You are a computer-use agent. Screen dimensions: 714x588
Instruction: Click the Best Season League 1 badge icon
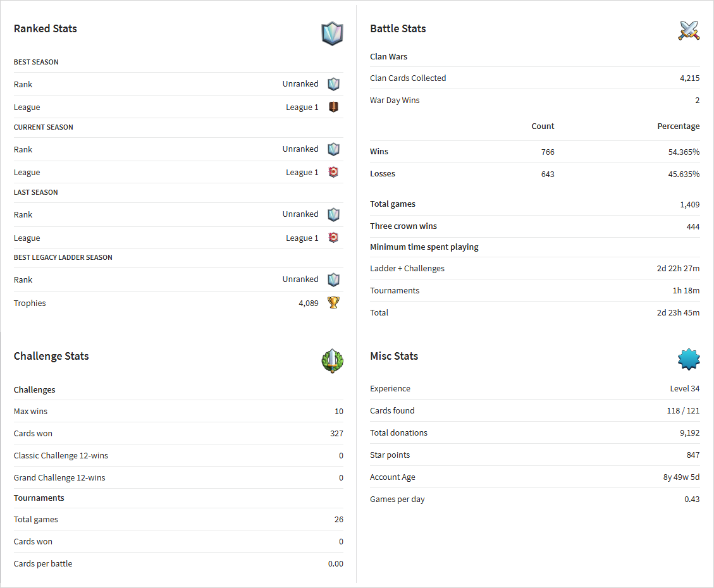(334, 107)
